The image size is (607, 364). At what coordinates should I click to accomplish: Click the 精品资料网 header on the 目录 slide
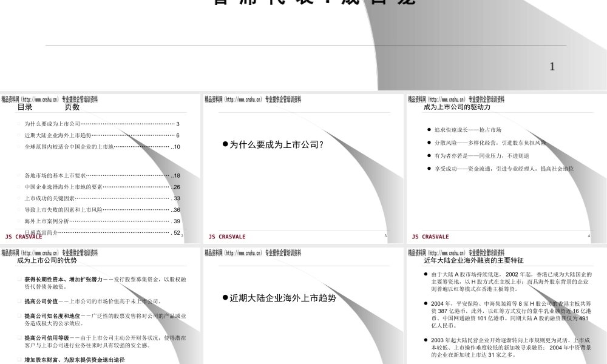[x=49, y=99]
